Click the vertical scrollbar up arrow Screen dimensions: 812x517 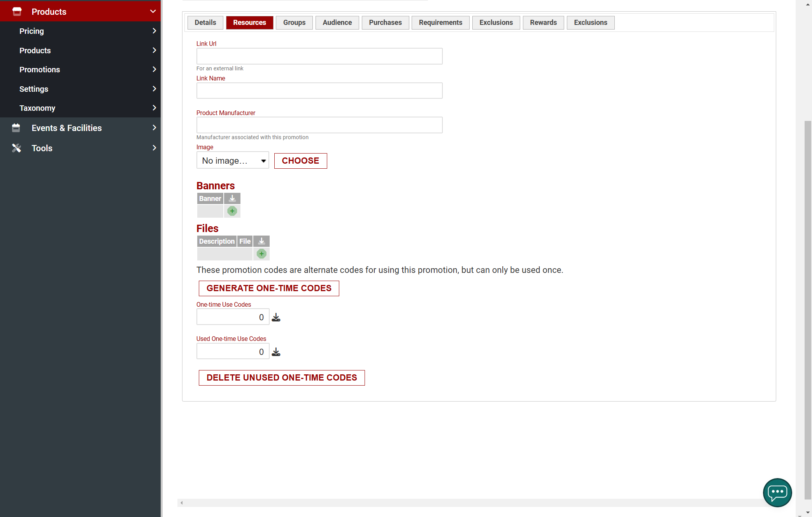808,4
